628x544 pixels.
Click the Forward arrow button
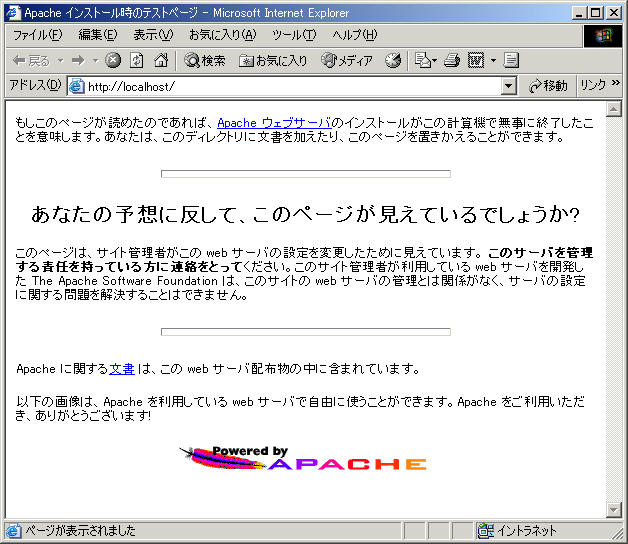point(78,61)
